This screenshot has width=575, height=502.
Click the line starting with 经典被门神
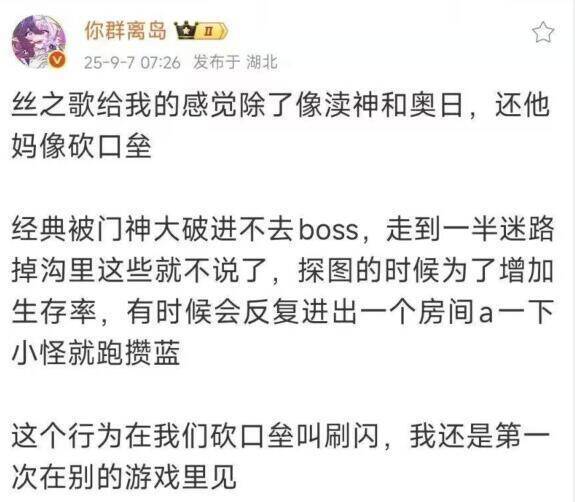click(283, 230)
